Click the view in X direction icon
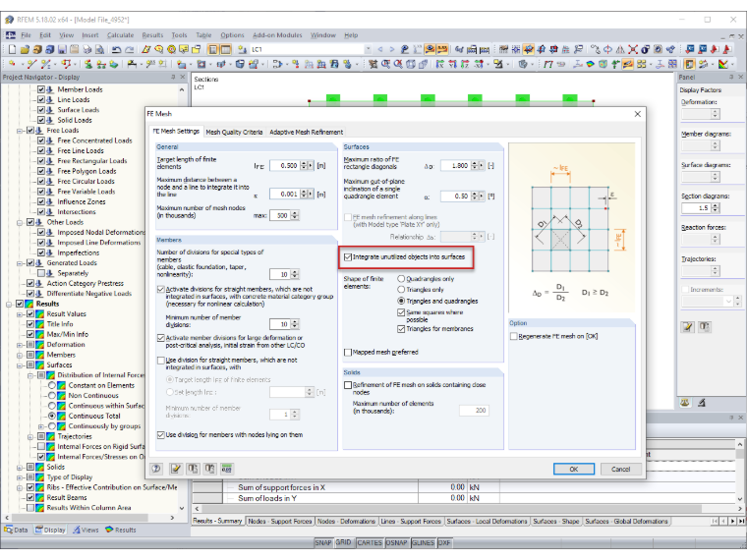747x560 pixels. click(x=439, y=64)
